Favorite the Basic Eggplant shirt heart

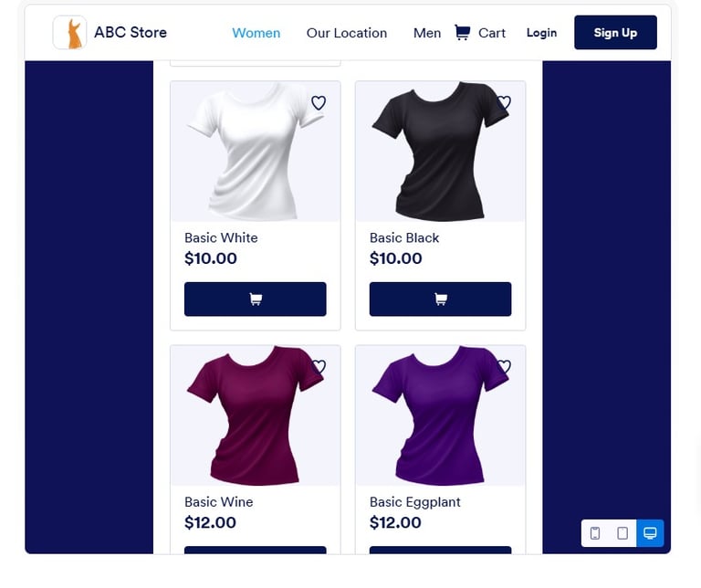click(x=504, y=367)
